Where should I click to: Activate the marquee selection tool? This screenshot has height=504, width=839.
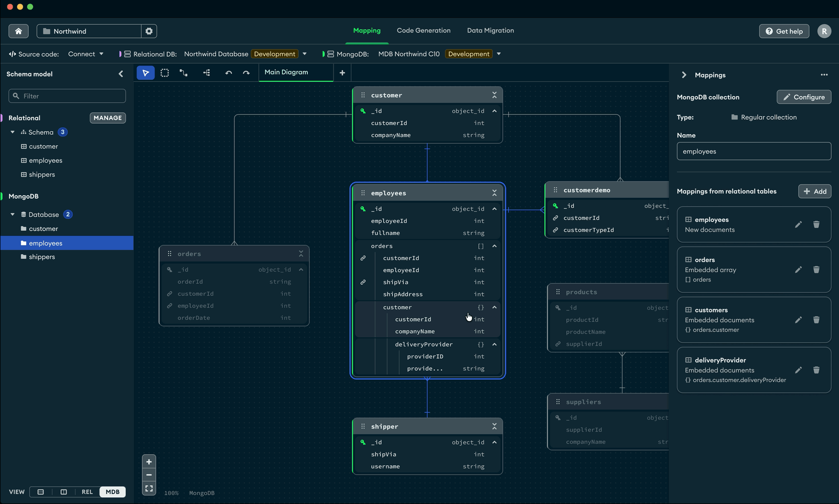coord(165,72)
